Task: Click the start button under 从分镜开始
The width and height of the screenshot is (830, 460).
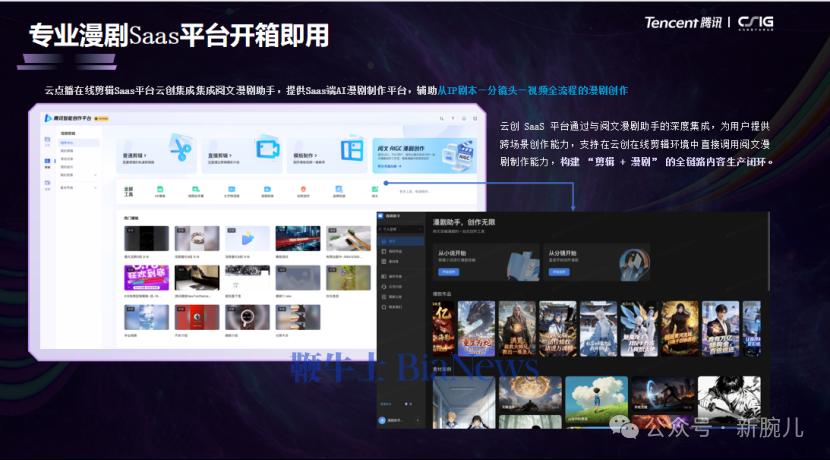Action: click(x=559, y=272)
